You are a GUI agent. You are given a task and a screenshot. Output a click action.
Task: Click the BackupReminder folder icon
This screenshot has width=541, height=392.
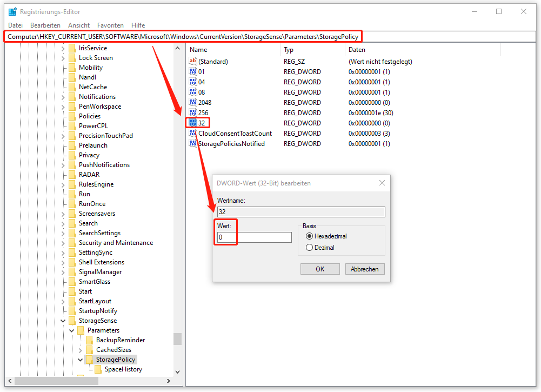pos(89,340)
